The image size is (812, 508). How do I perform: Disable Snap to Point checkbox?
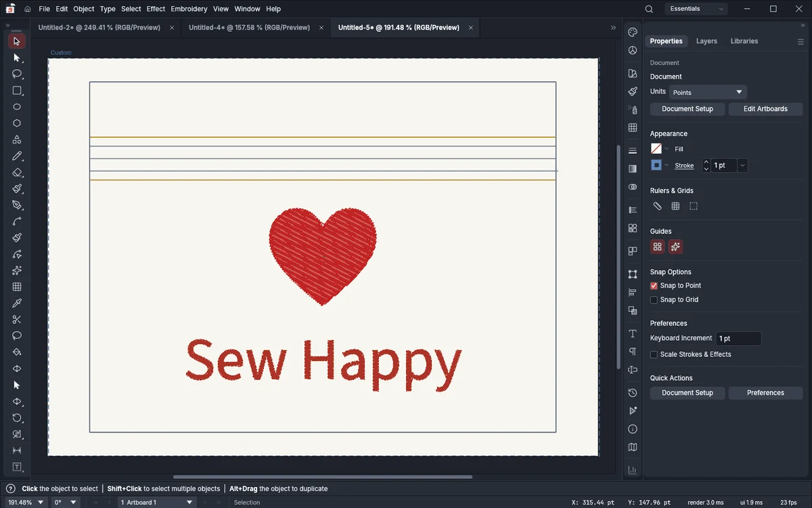654,286
